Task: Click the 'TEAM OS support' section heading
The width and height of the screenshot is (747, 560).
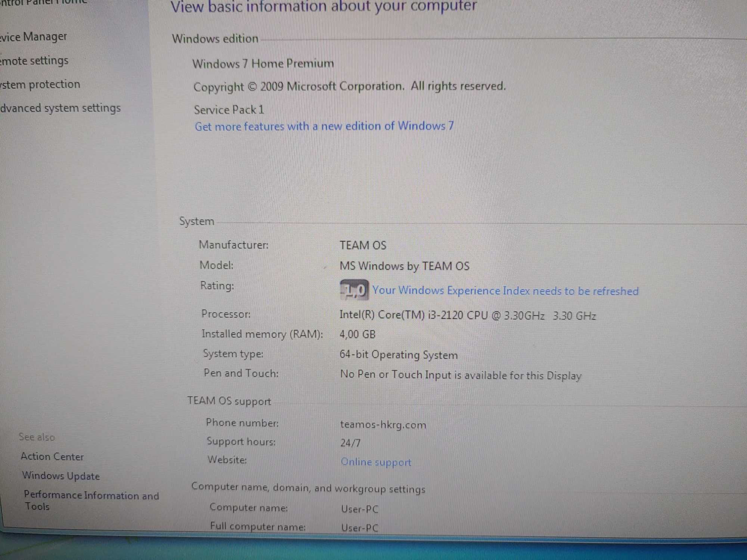Action: click(x=229, y=401)
